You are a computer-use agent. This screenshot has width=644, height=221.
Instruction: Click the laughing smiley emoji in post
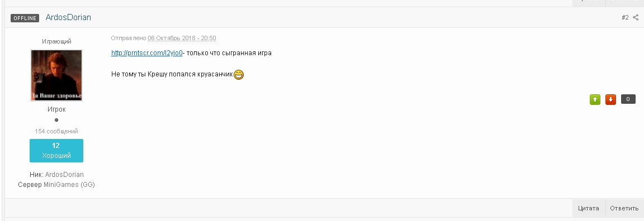pyautogui.click(x=239, y=75)
